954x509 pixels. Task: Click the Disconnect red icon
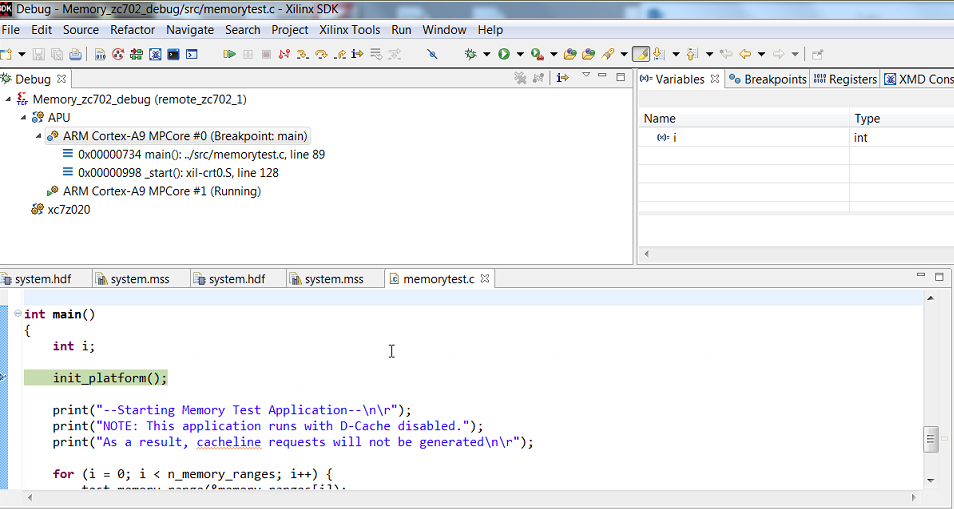pos(284,54)
